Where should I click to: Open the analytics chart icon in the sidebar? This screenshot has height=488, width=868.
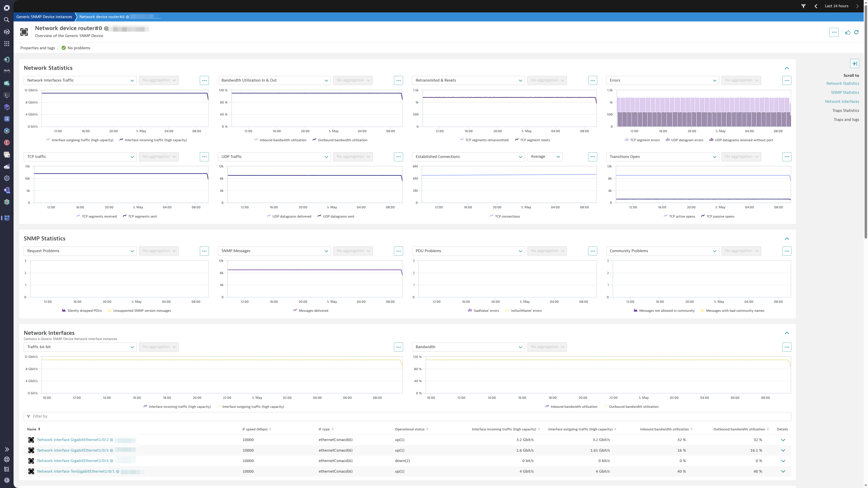tap(6, 469)
